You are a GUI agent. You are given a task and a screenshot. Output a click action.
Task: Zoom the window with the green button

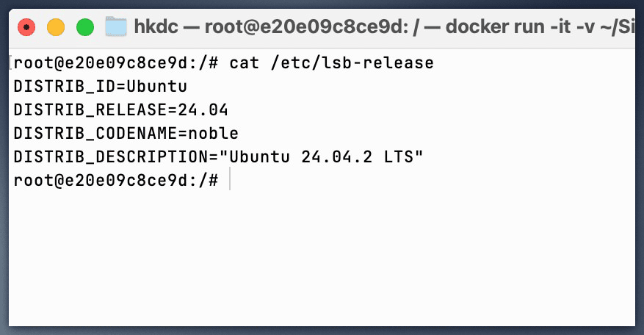coord(85,27)
